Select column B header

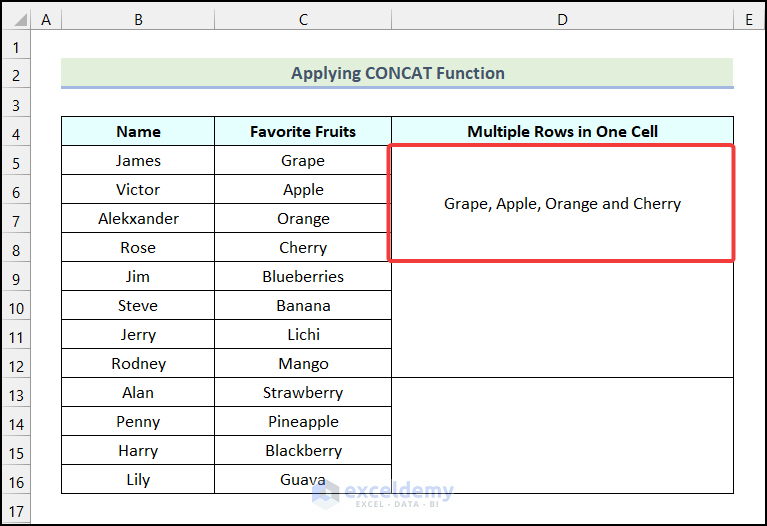tap(138, 20)
